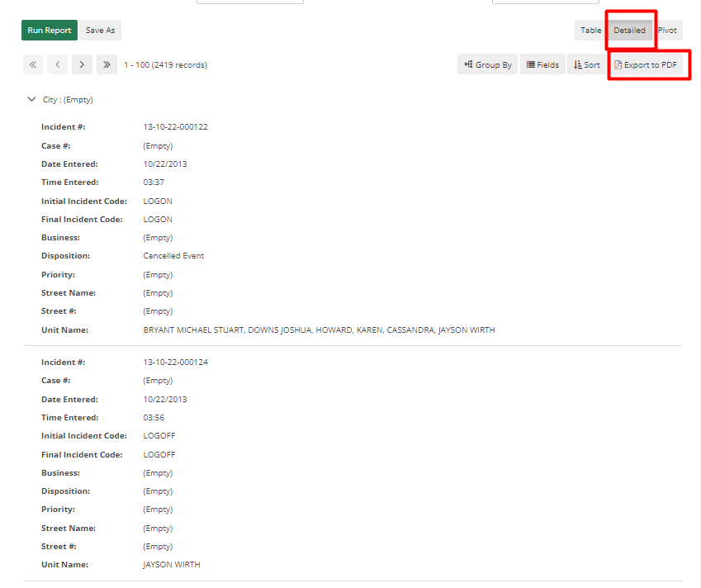Select the Detailed view tab
The height and width of the screenshot is (588, 701).
[630, 30]
